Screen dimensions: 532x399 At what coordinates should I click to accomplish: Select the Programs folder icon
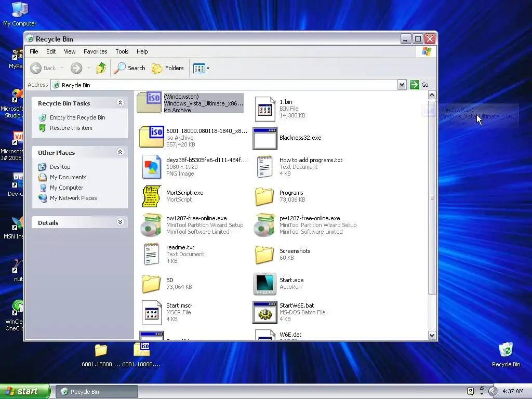265,196
